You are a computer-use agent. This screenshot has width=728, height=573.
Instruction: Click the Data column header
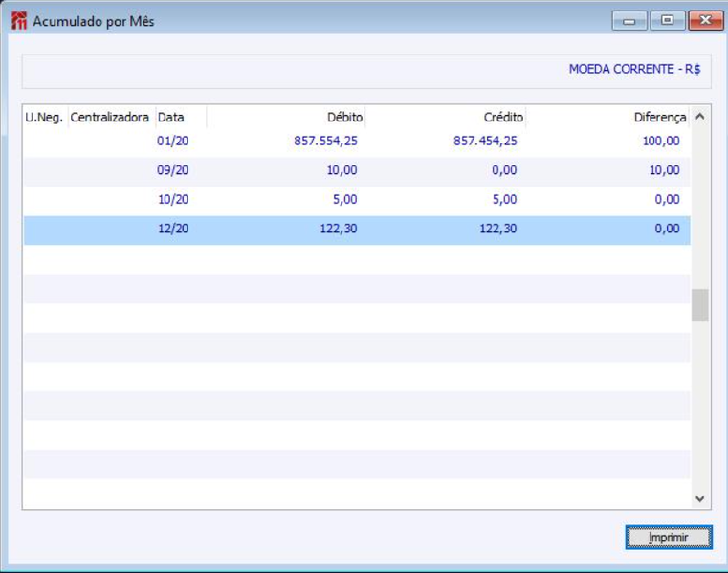click(181, 117)
